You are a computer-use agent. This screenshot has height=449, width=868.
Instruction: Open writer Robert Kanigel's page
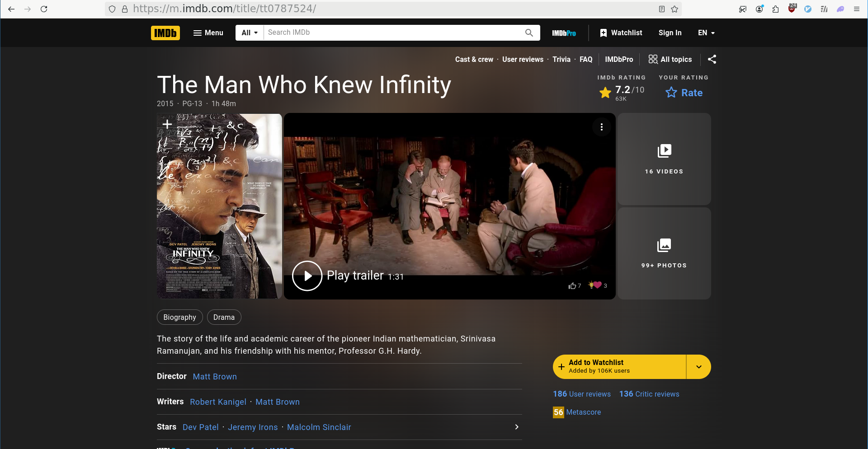tap(218, 402)
